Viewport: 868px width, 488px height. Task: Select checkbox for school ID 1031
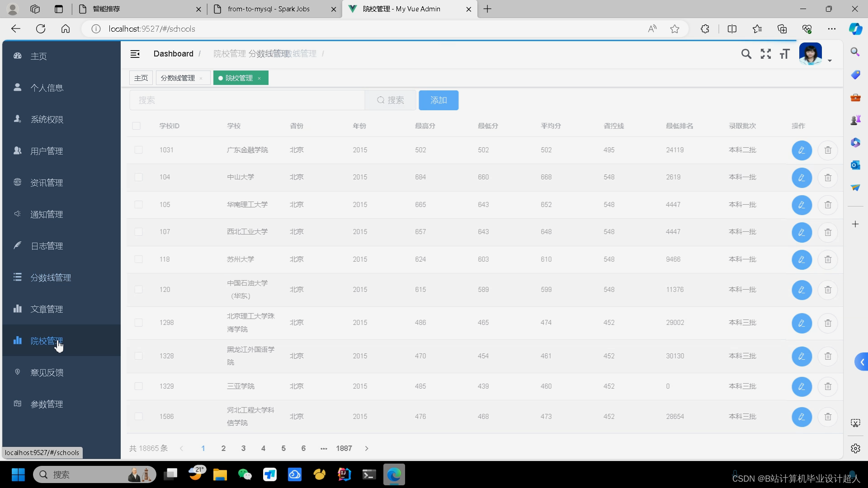tap(138, 150)
